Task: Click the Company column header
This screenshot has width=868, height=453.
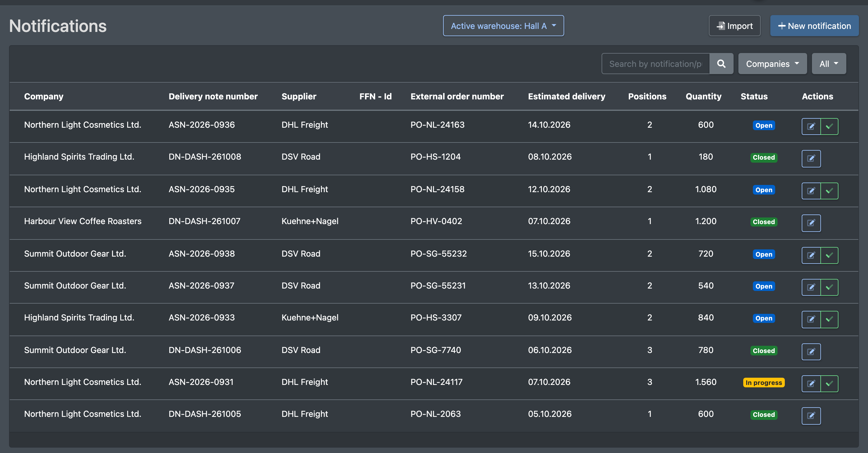Action: coord(44,96)
